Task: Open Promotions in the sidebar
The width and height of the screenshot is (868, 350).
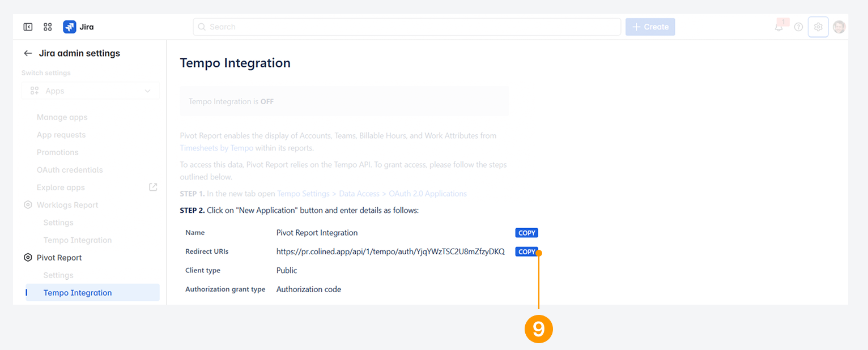Action: tap(58, 152)
